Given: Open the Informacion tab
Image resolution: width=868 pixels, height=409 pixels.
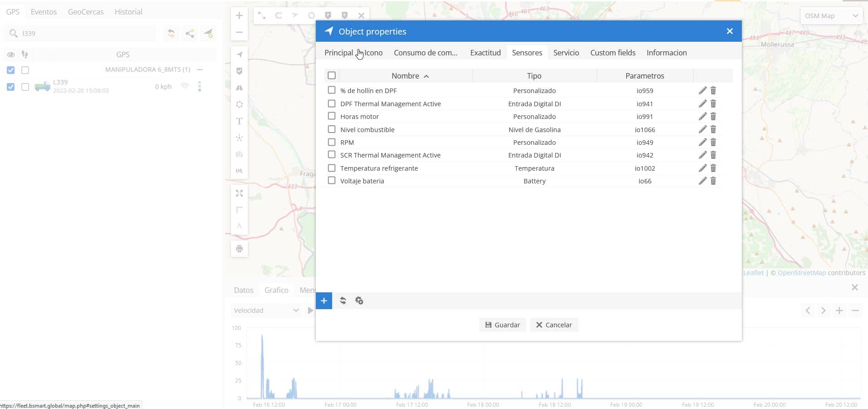Looking at the screenshot, I should click(667, 53).
